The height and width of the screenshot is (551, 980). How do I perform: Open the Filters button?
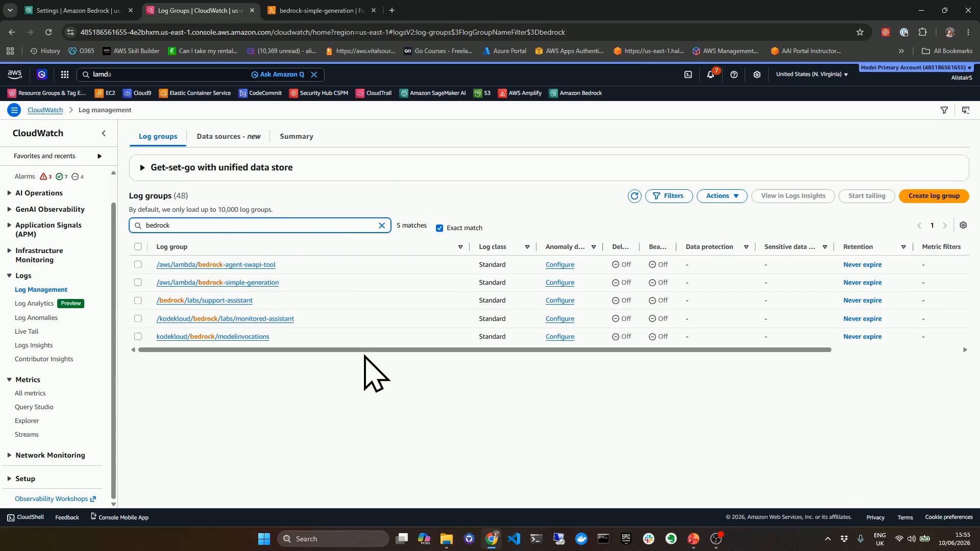669,196
